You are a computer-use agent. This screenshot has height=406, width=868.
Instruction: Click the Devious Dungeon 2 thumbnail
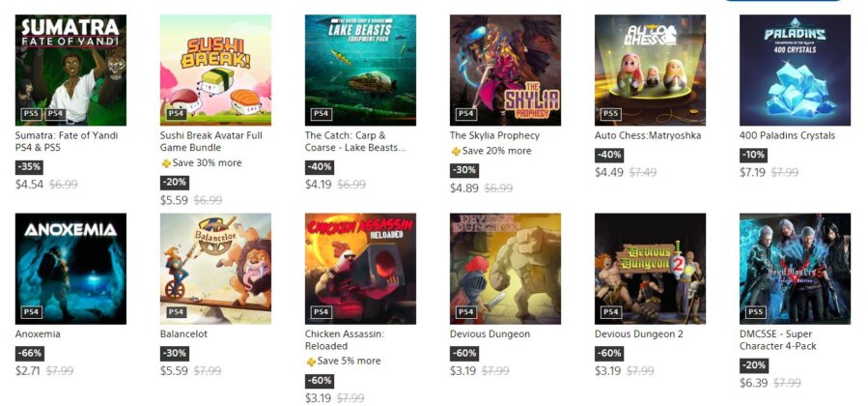650,268
